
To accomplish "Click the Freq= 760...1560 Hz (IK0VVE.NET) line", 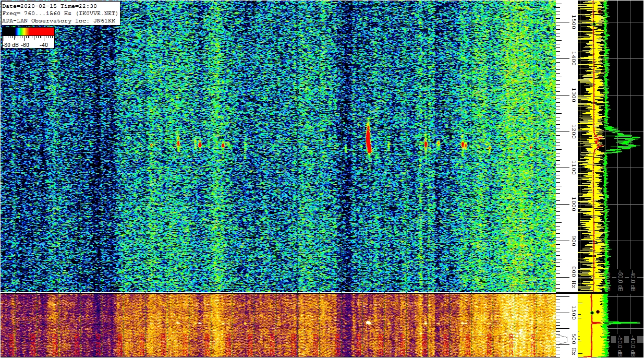I will click(x=60, y=13).
